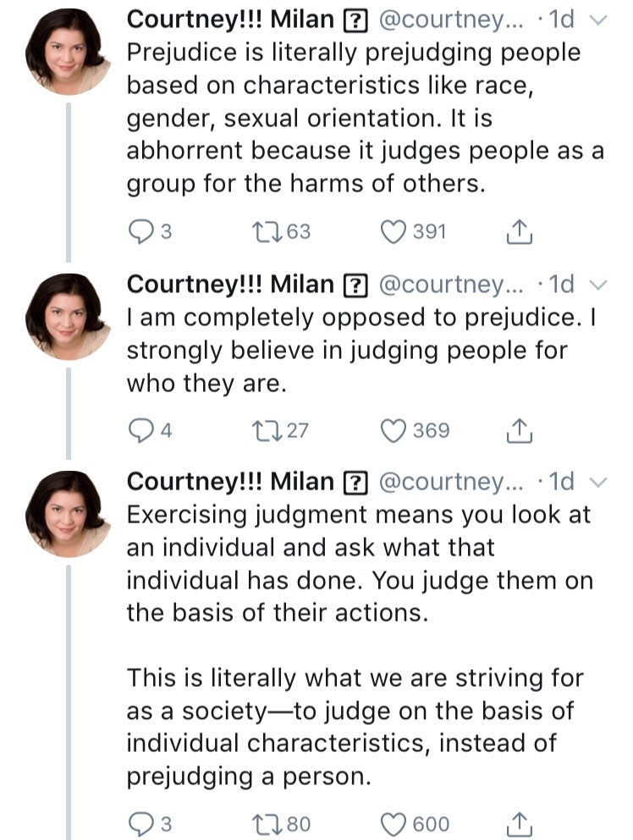Expand the second tweet's chevron options
This screenshot has width=633, height=840.
click(x=599, y=284)
